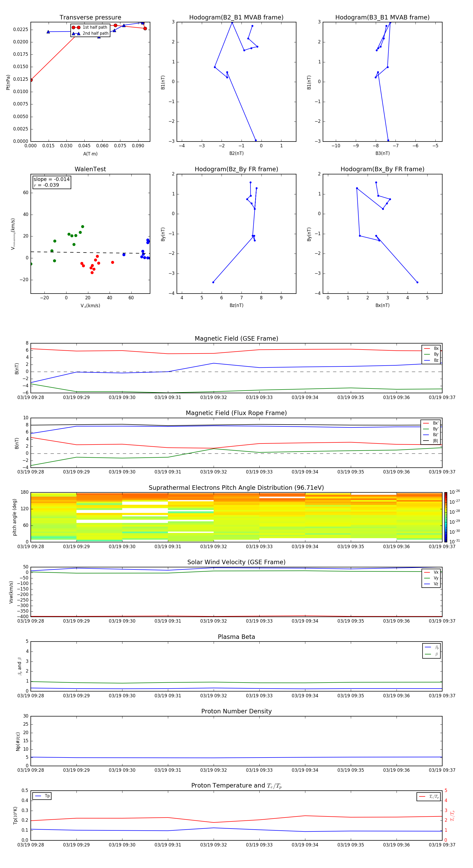Click the Bz' legend entry in Flux Rope plot

tap(431, 435)
